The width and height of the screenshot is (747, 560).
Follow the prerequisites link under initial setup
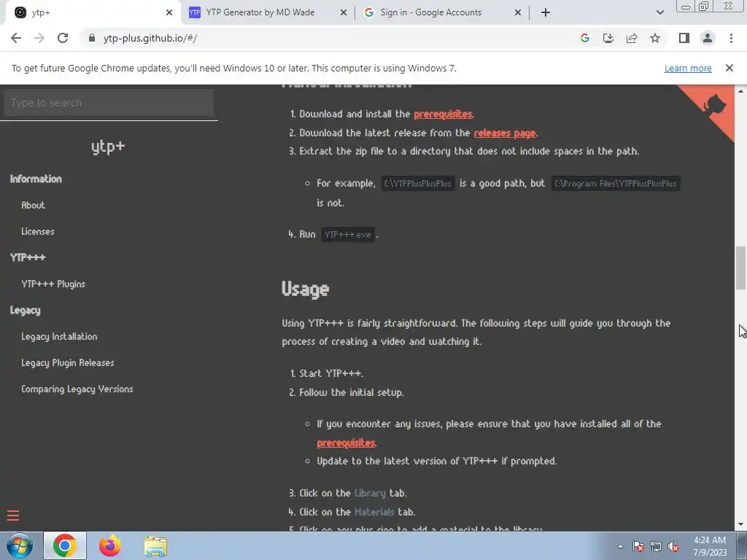click(x=346, y=443)
